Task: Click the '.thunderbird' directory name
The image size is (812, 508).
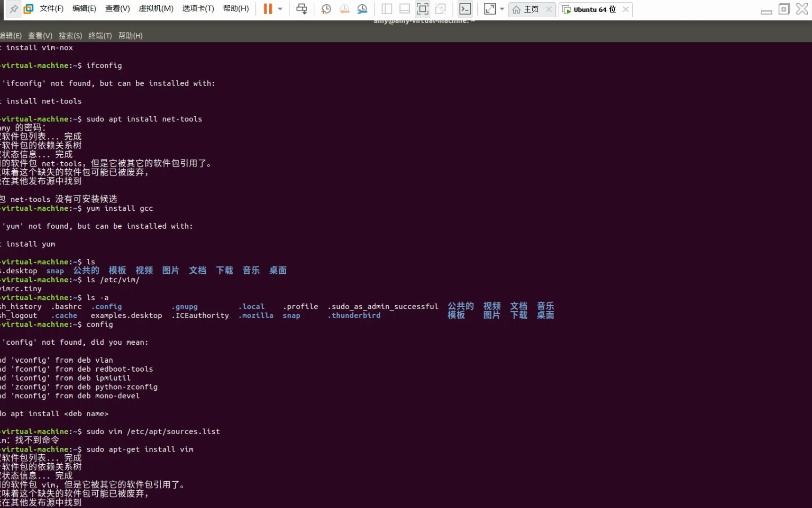Action: 354,316
